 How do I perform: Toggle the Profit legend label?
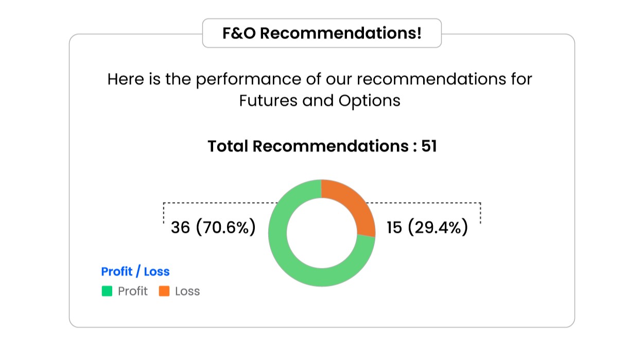click(x=132, y=291)
